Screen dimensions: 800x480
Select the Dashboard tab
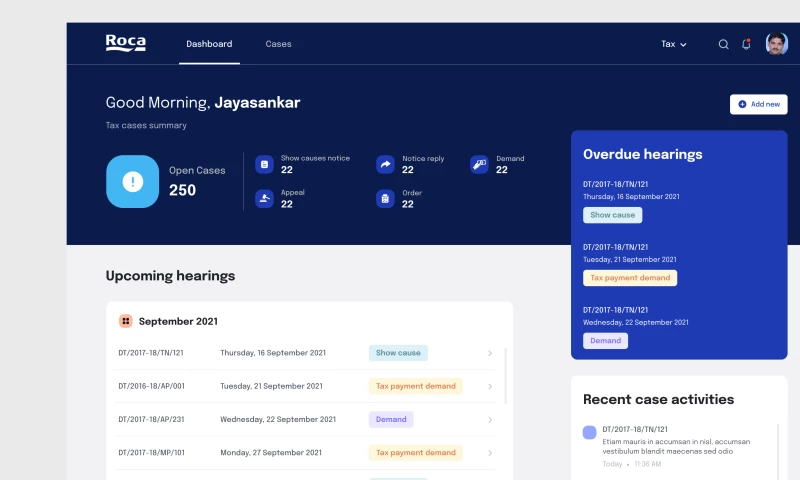pos(209,44)
